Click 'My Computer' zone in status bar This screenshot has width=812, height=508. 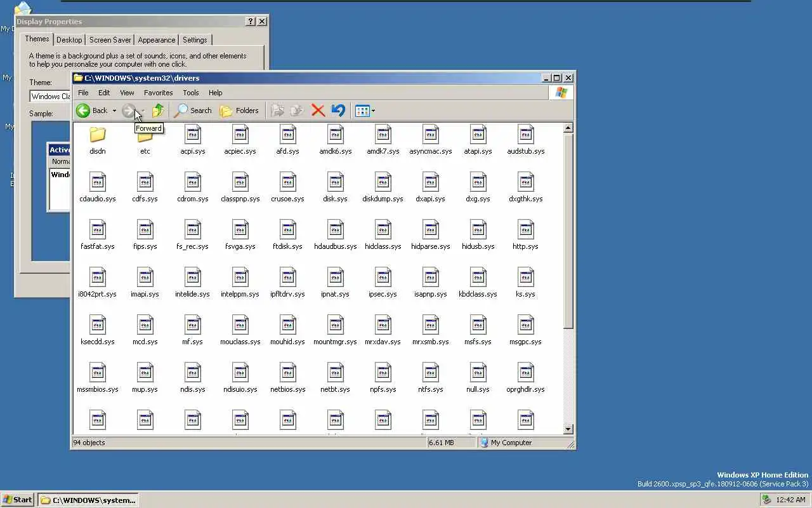pos(511,443)
